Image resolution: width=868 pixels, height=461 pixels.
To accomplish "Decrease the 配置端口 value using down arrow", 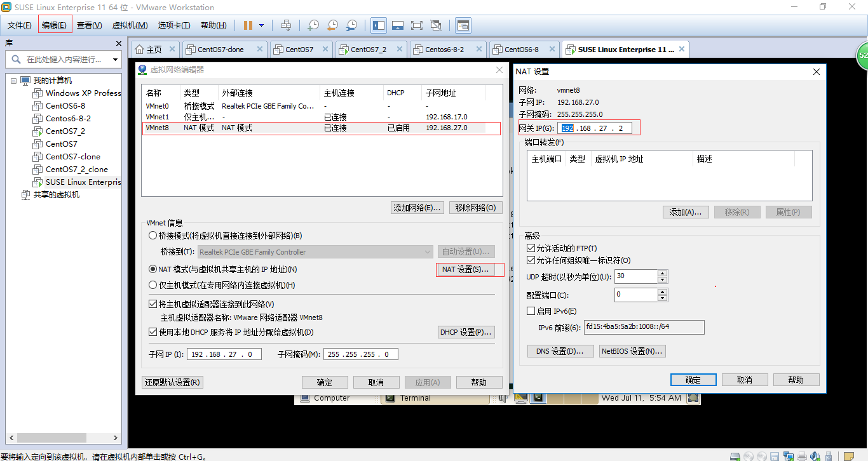I will [x=663, y=298].
